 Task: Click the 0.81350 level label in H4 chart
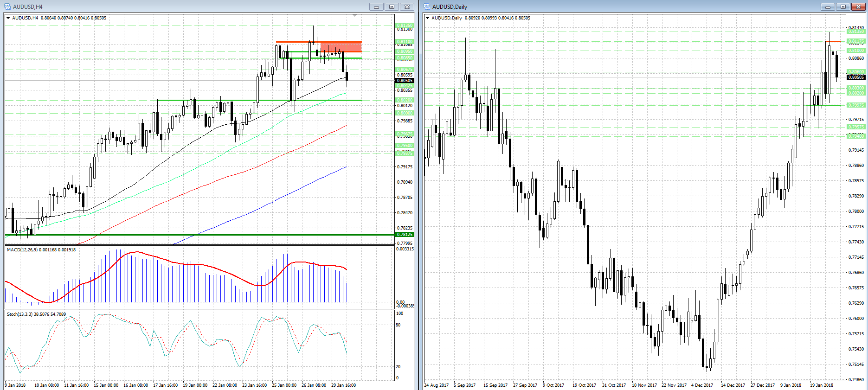[x=405, y=26]
